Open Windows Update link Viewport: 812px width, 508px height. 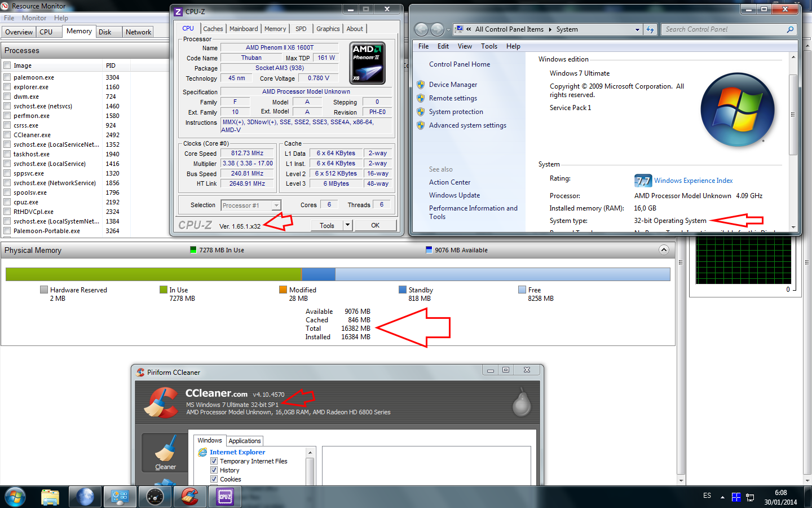[454, 195]
